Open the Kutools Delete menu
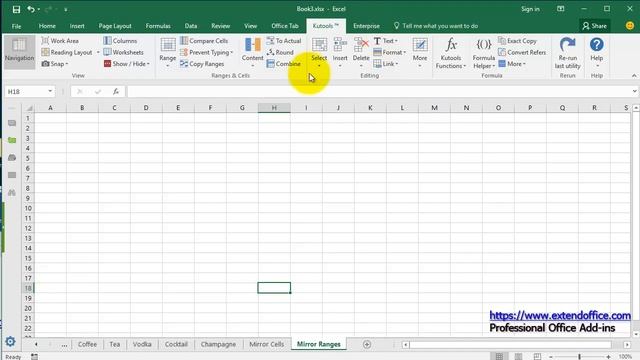The height and width of the screenshot is (360, 640). pyautogui.click(x=361, y=52)
